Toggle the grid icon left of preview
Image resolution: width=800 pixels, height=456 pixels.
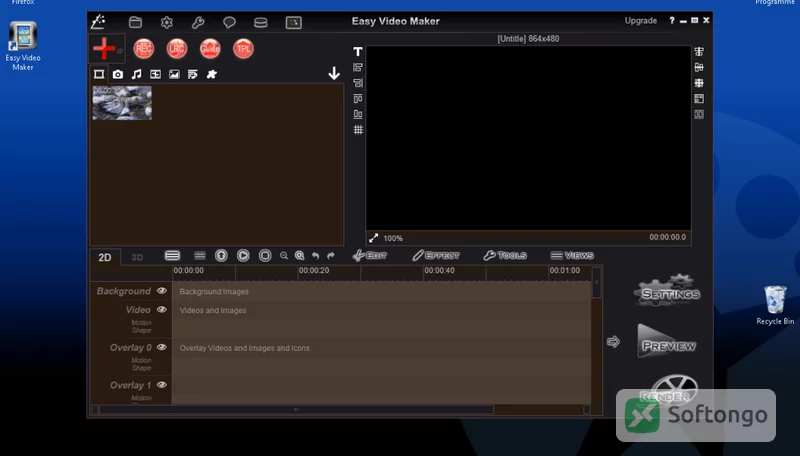358,130
